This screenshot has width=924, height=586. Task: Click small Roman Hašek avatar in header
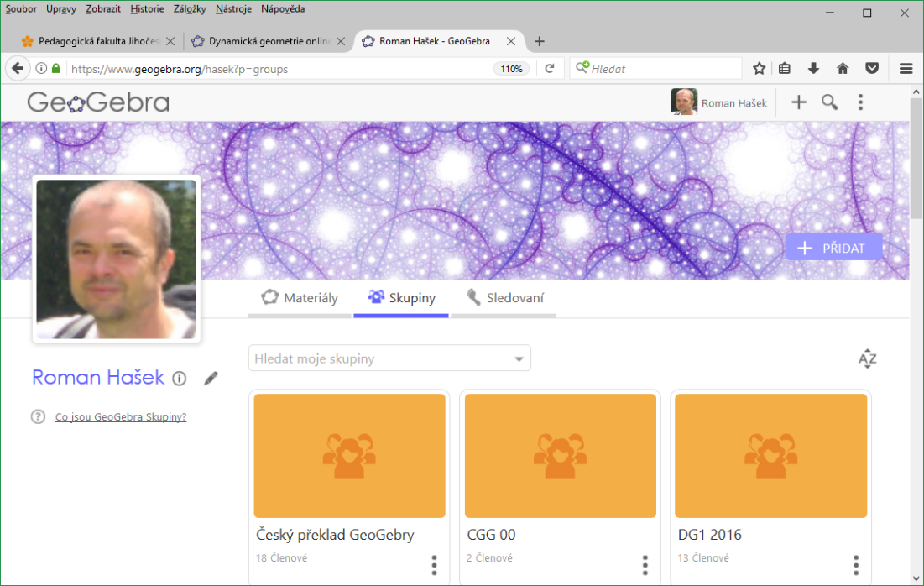tap(684, 102)
